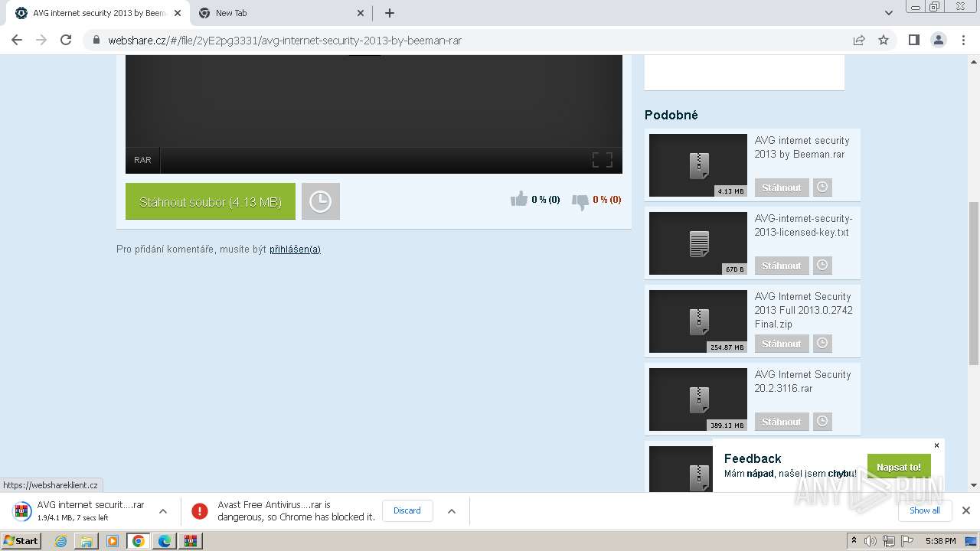Open AVG Internet Security 20.2.3116.rar thumbnail

coord(698,399)
